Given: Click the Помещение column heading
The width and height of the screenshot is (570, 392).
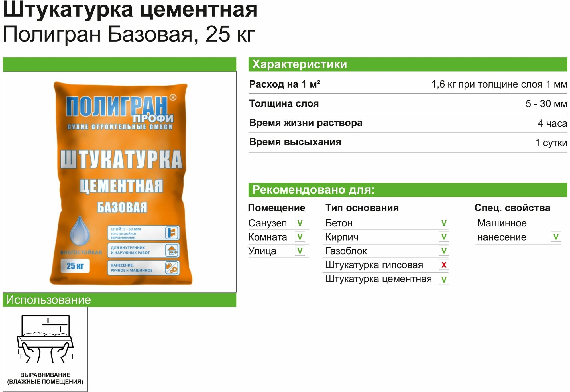Looking at the screenshot, I should pos(276,208).
